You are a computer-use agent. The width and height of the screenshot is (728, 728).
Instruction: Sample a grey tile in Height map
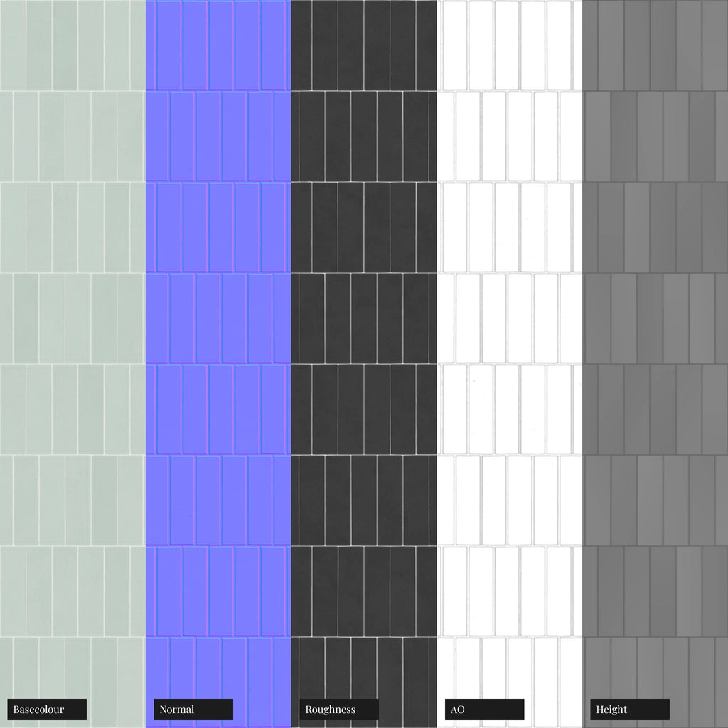[x=663, y=227]
